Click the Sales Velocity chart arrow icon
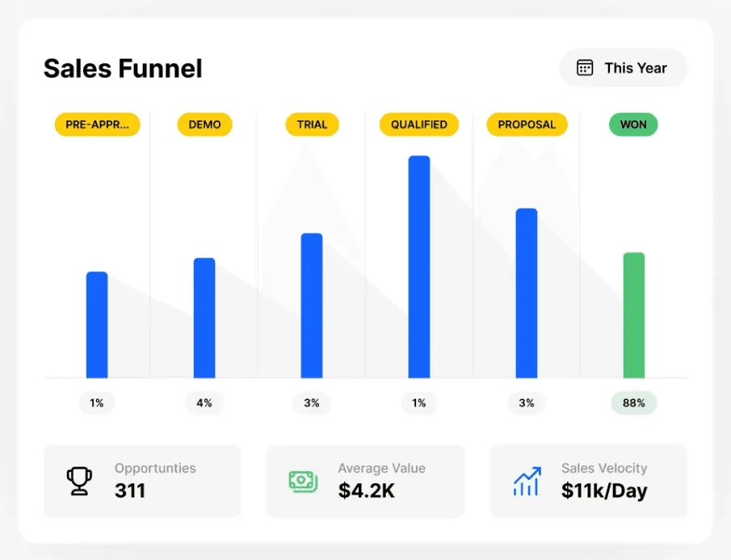The height and width of the screenshot is (560, 731). (x=527, y=480)
